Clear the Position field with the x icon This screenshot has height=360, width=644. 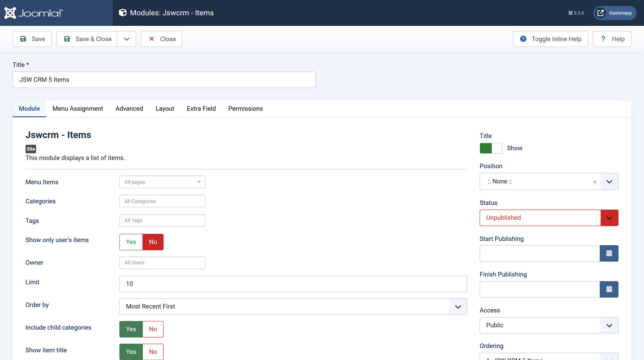[594, 182]
